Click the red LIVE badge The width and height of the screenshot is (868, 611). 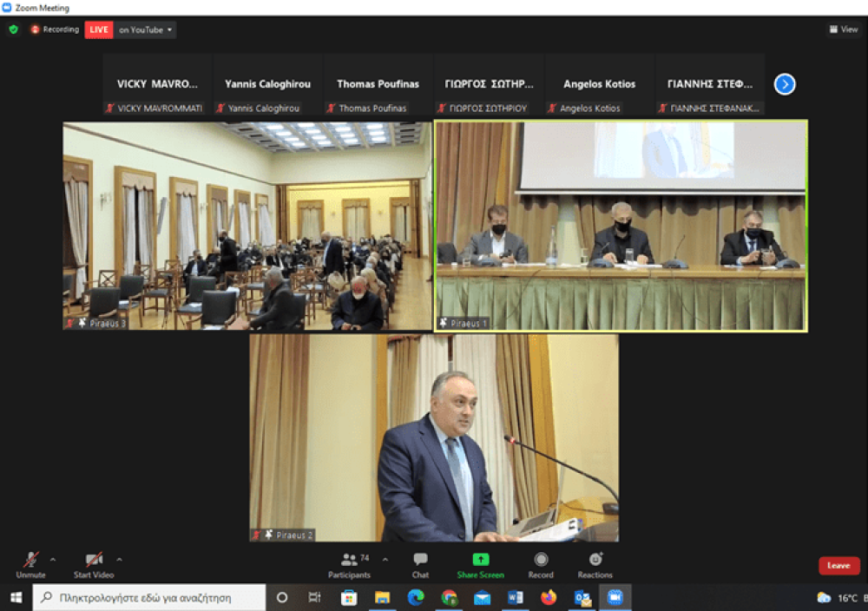point(99,30)
